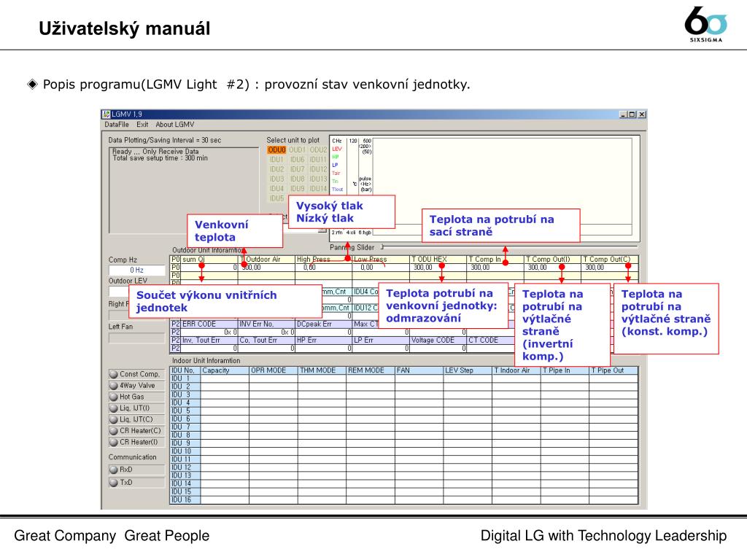Select the ODU0 unit to plot
Image resolution: width=747 pixels, height=560 pixels.
[x=276, y=150]
